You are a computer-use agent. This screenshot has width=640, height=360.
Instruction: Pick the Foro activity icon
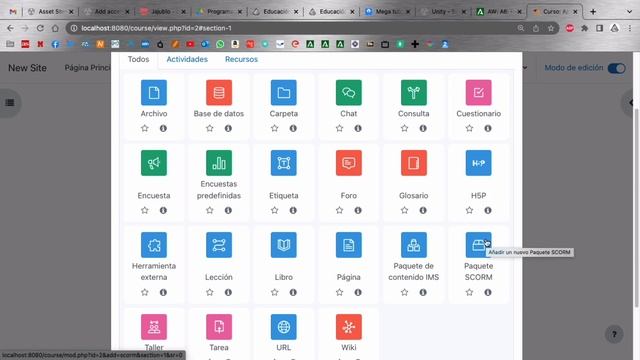349,163
